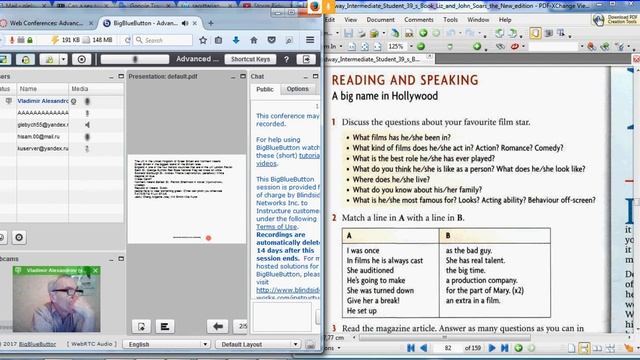Select user glebych55@yandex in users list

(x=43, y=125)
